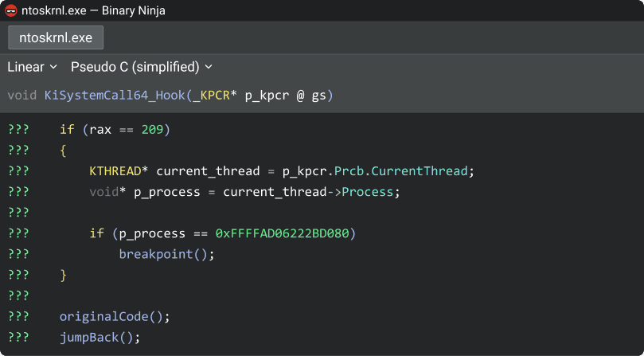This screenshot has height=356, width=644.
Task: Click the breakpoint() call
Action: click(x=167, y=254)
